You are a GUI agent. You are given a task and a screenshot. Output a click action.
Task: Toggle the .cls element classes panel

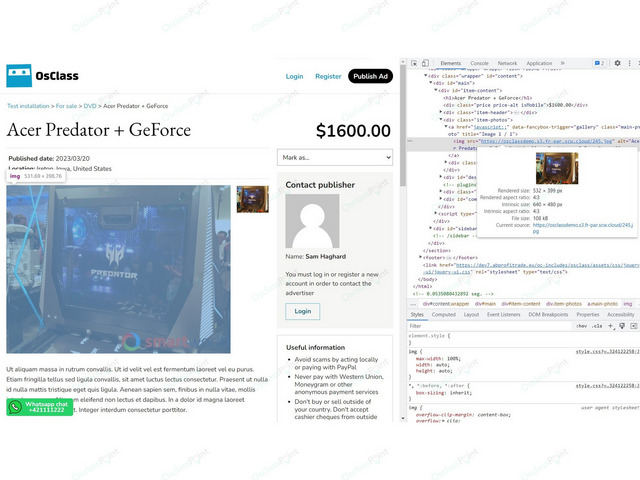pyautogui.click(x=597, y=326)
